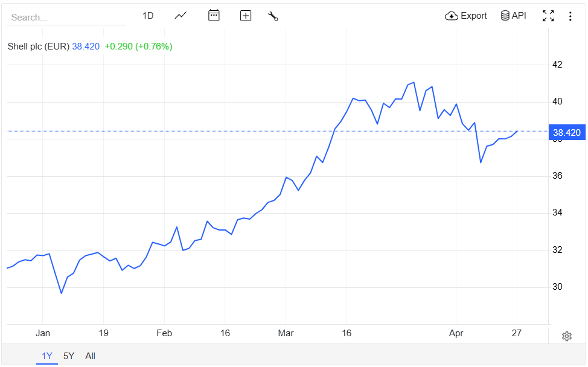Click the Mar label on time axis

[x=286, y=333]
